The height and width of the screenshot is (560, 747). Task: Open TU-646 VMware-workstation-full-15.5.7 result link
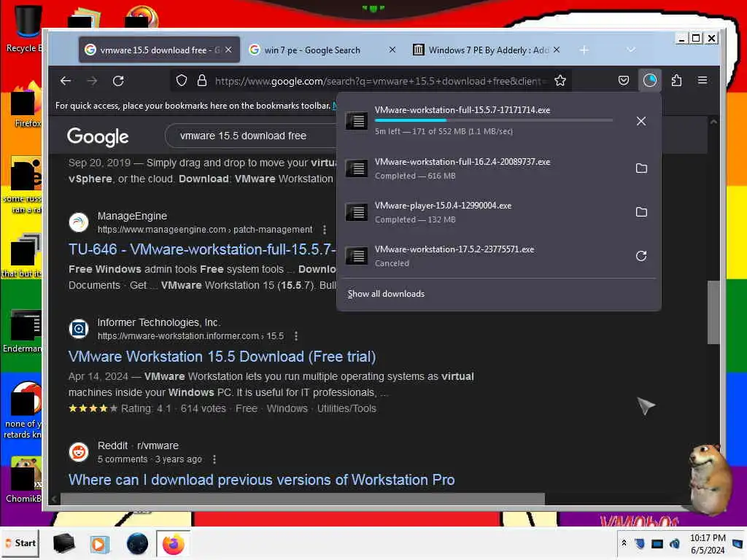point(202,249)
